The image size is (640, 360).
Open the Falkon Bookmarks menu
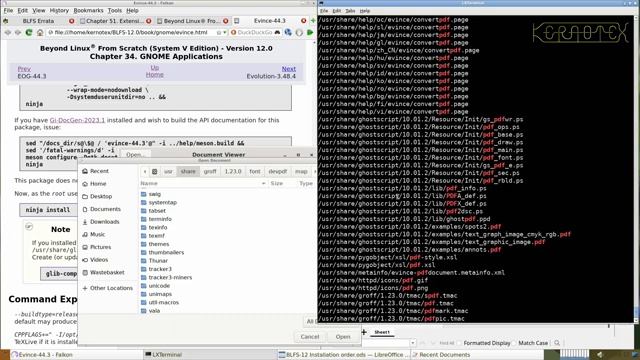(x=88, y=10)
